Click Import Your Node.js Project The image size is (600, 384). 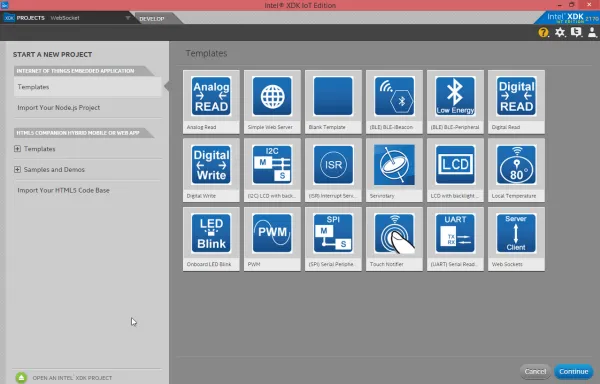click(59, 107)
